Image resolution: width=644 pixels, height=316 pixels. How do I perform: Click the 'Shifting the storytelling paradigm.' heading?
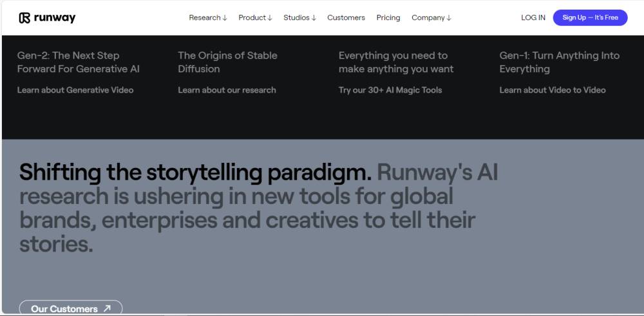(x=195, y=172)
